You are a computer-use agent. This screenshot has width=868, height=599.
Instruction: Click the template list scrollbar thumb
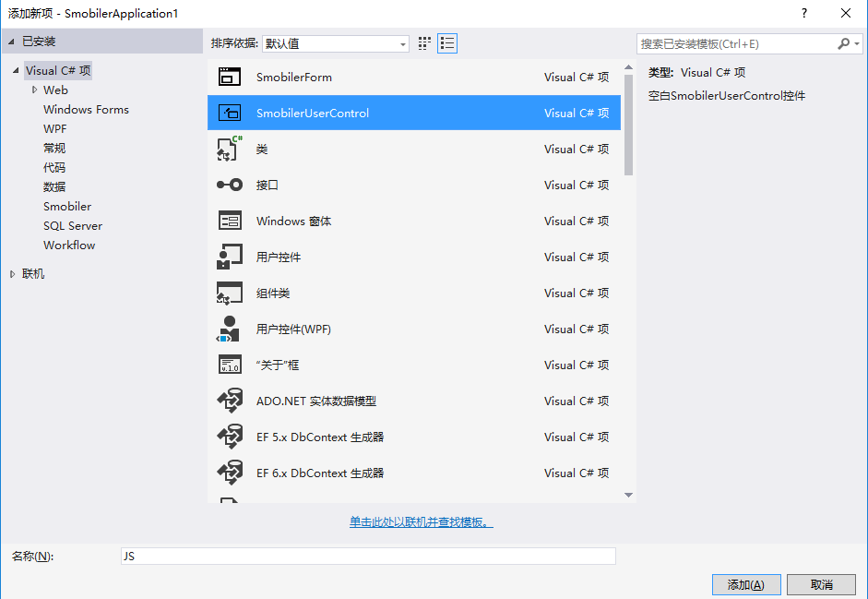tap(628, 125)
